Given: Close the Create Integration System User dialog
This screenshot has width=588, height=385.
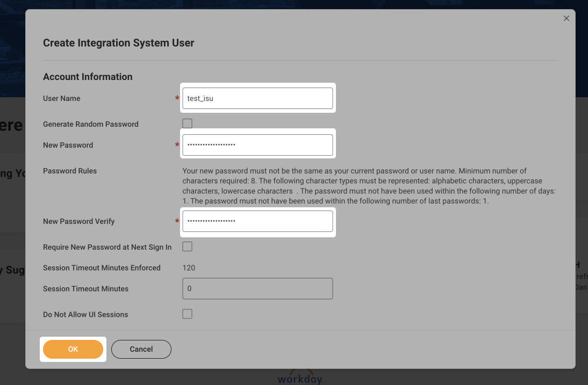Looking at the screenshot, I should point(566,18).
